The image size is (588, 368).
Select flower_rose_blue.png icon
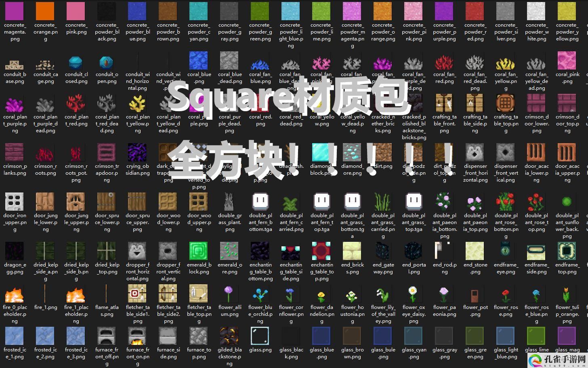point(536,296)
